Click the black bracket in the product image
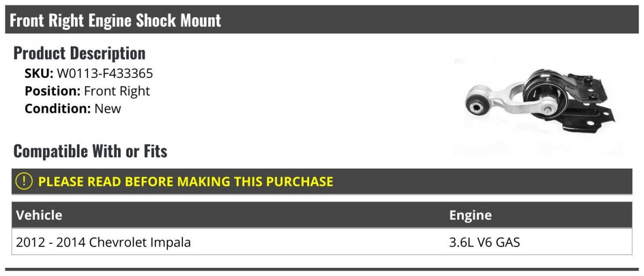644x276 pixels. (x=588, y=105)
